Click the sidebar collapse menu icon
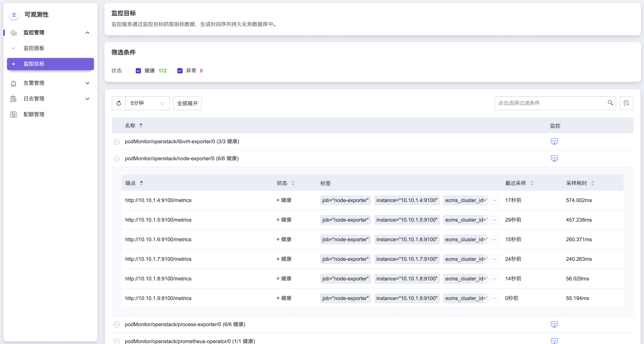The height and width of the screenshot is (344, 644). [14, 15]
